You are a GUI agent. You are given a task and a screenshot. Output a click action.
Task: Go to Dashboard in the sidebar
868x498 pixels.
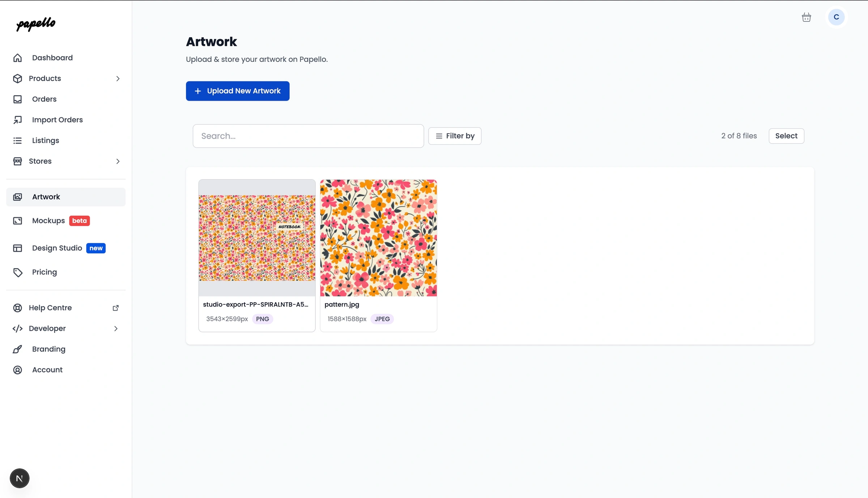(x=66, y=58)
